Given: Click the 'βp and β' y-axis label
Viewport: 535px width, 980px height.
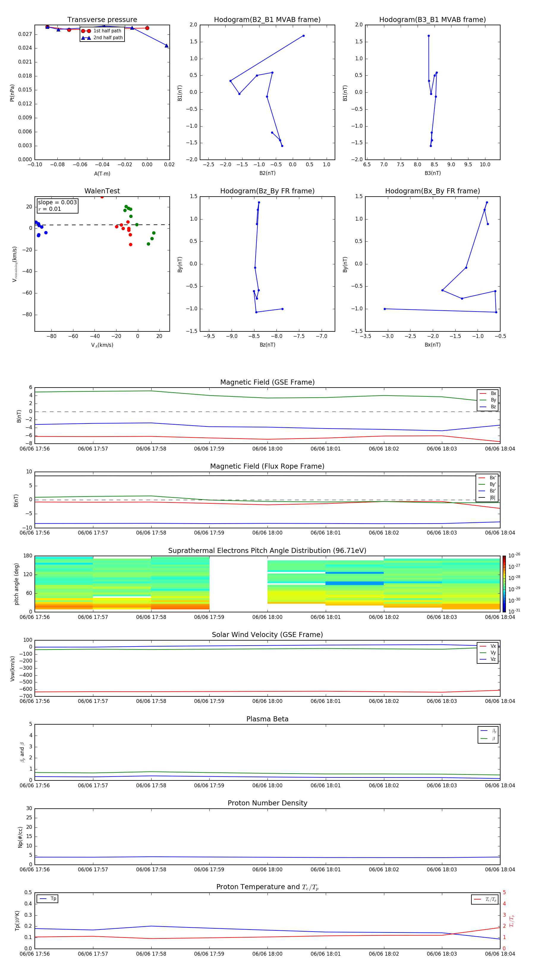Looking at the screenshot, I should pos(23,753).
